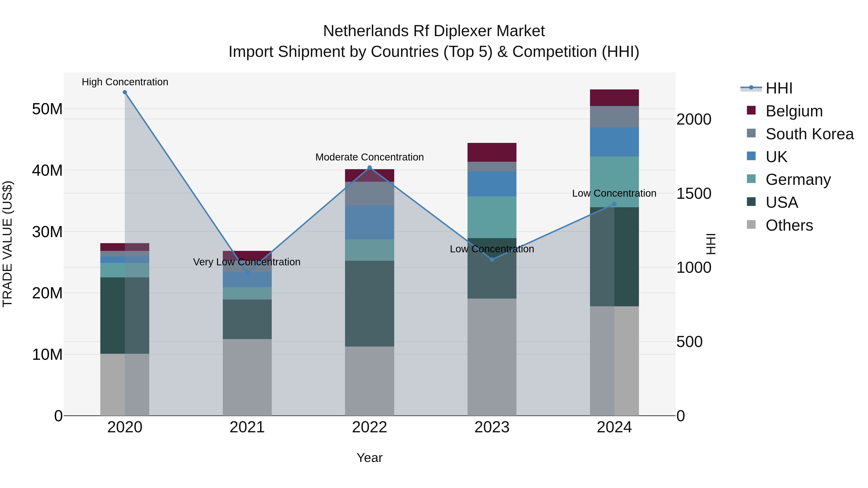Click the Germany legend color square

(x=751, y=179)
